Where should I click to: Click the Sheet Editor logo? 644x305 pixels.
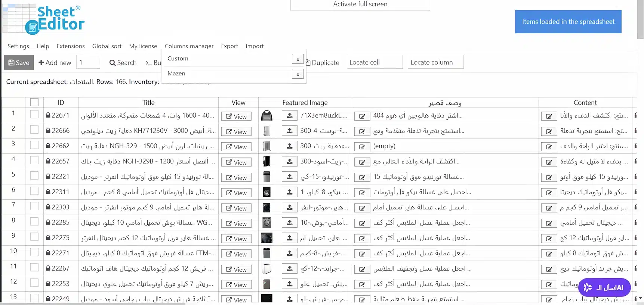(44, 19)
